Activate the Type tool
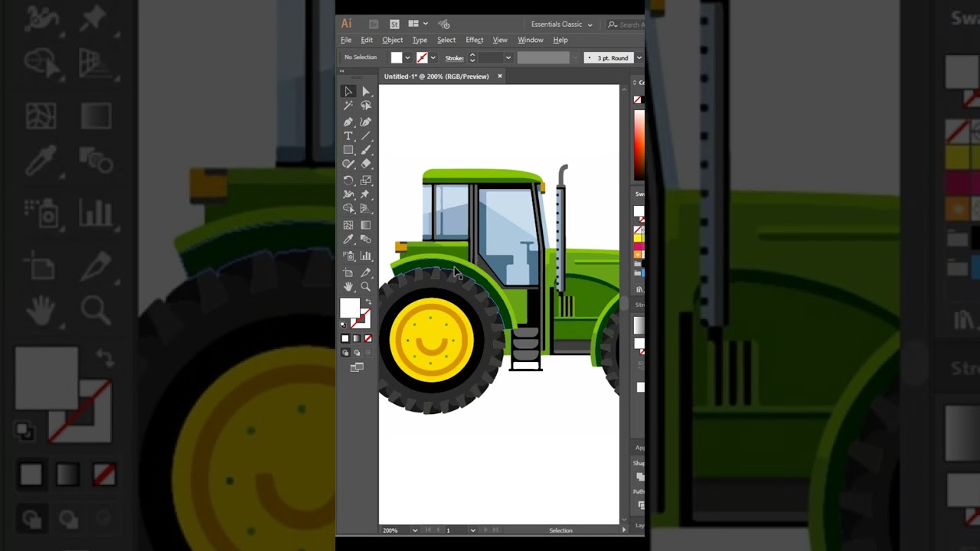 [348, 136]
